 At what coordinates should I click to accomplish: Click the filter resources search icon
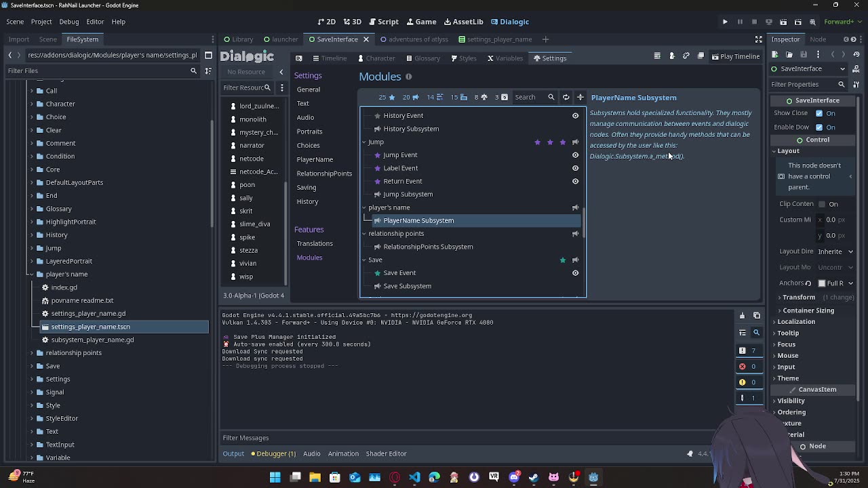click(267, 87)
